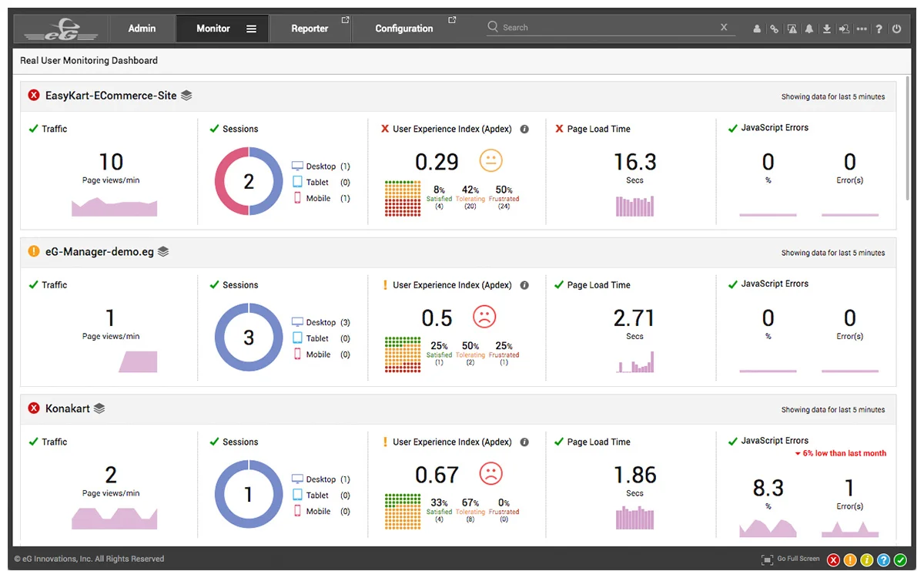Click the green normal status icon in footer
Viewport: 924px width, 578px height.
[x=900, y=560]
